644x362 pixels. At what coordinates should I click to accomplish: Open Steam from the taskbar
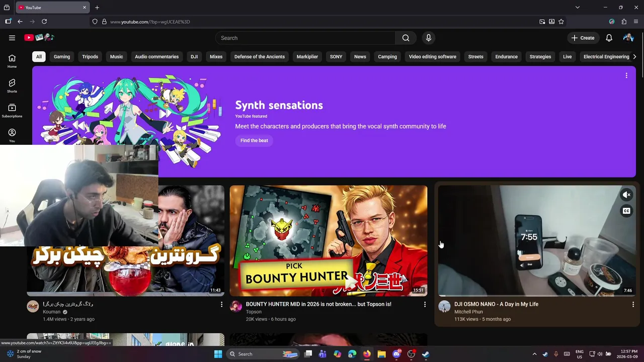tap(425, 354)
